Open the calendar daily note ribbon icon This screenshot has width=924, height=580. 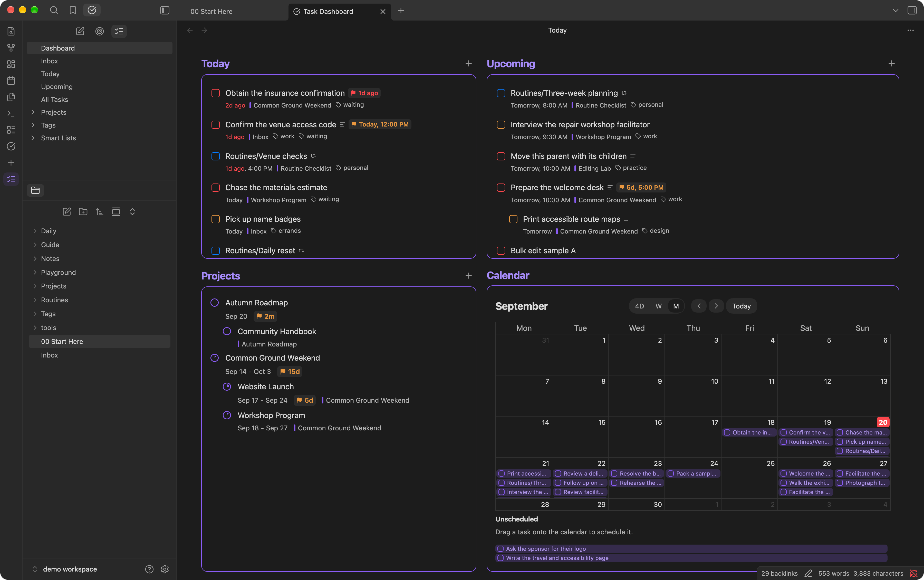pos(11,81)
